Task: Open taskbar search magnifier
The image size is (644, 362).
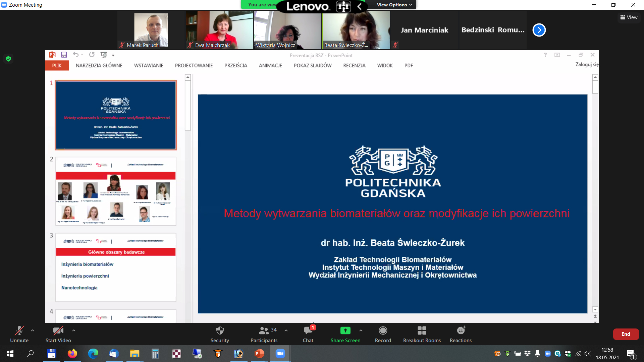Action: (x=30, y=353)
